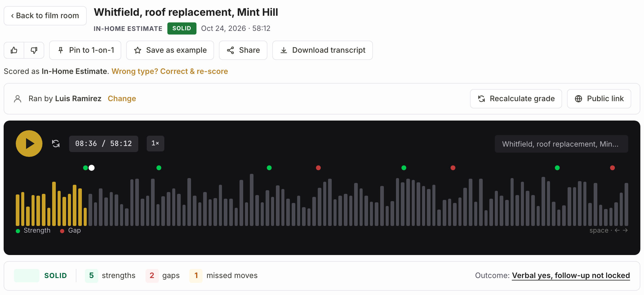This screenshot has height=295, width=644.
Task: Click the green SOLID badge in header
Action: click(x=182, y=28)
